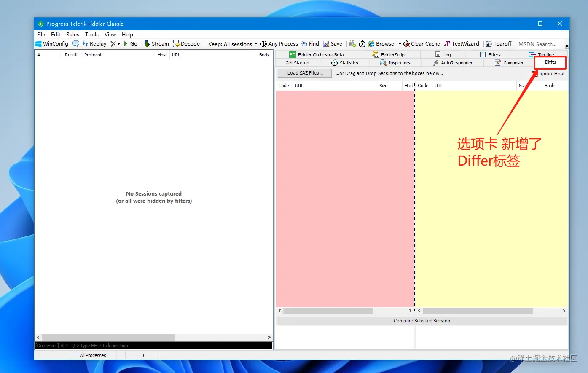588x373 pixels.
Task: Click the timer stopwatch toolbar icon
Action: point(362,44)
